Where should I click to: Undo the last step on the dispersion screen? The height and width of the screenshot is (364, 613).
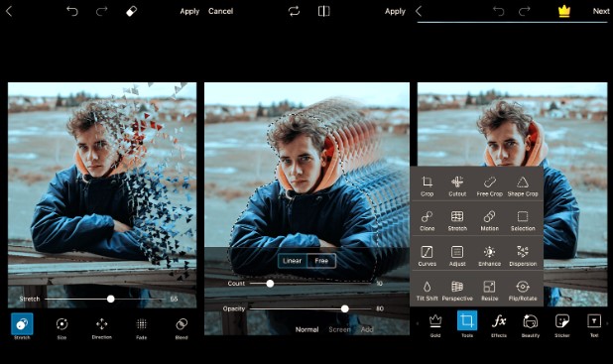coord(72,11)
